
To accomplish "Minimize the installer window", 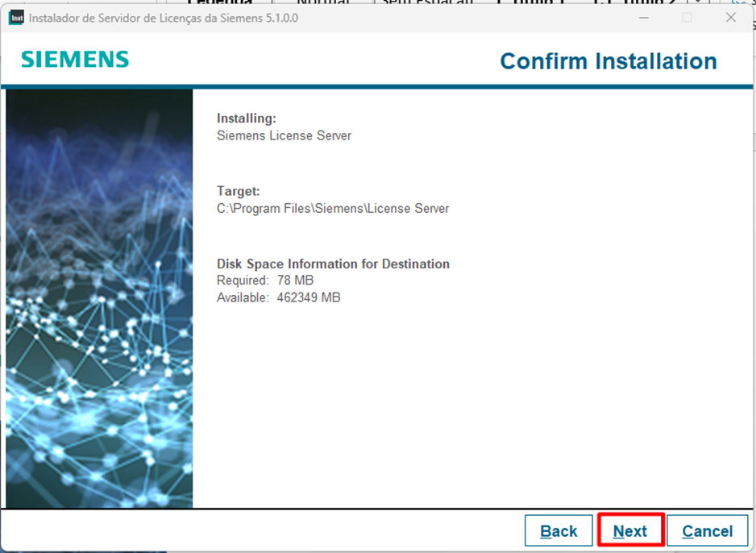I will (643, 18).
